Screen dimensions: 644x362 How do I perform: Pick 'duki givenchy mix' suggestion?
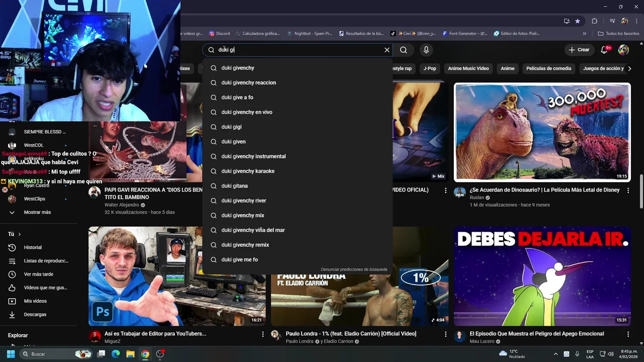pos(297,215)
